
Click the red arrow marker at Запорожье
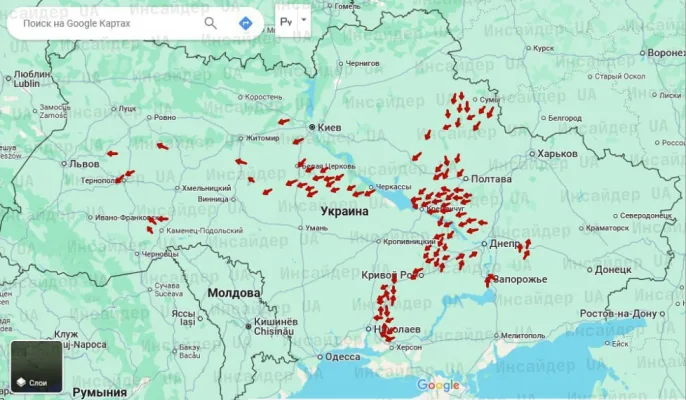coord(489,281)
